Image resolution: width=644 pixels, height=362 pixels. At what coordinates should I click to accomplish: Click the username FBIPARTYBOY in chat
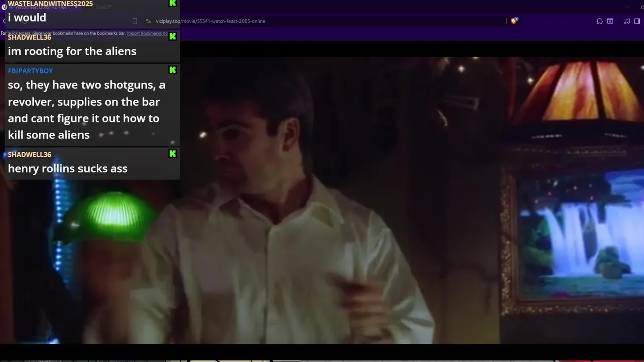(x=30, y=71)
